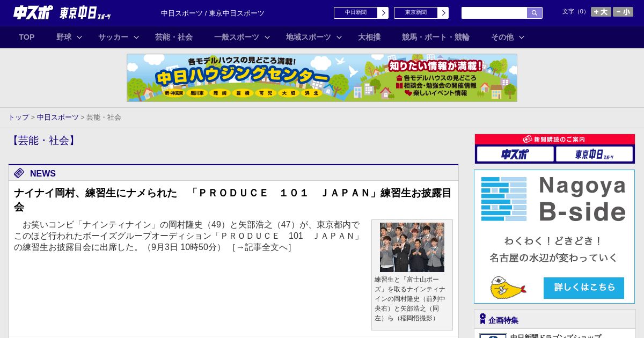Click 中日スポーツ / 東京中日スポーツ header text
Viewport: 644px width, 338px height.
(x=213, y=13)
